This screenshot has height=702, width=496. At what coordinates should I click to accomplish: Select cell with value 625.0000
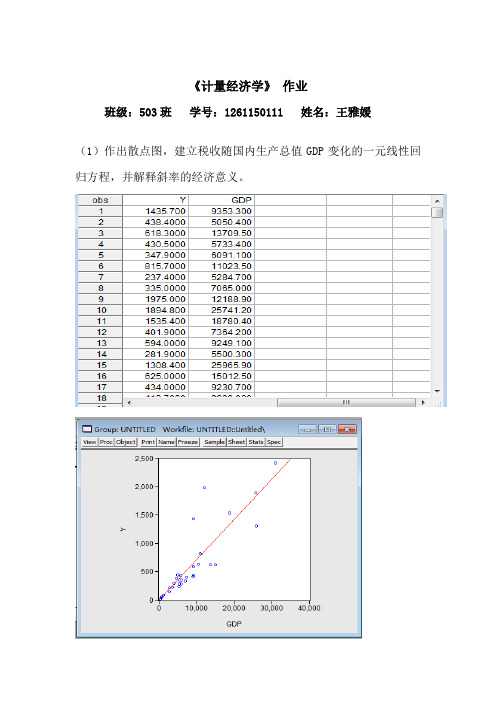(155, 376)
